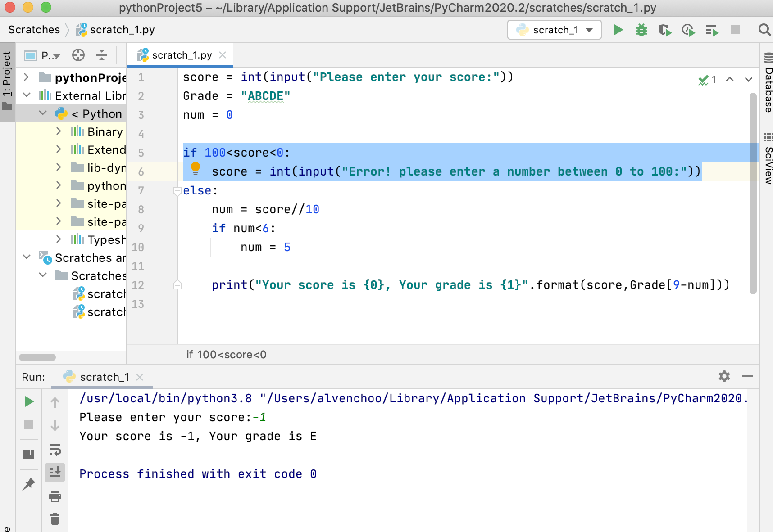Click the Concurrency Diagram run icon
Image resolution: width=773 pixels, height=532 pixels.
712,30
